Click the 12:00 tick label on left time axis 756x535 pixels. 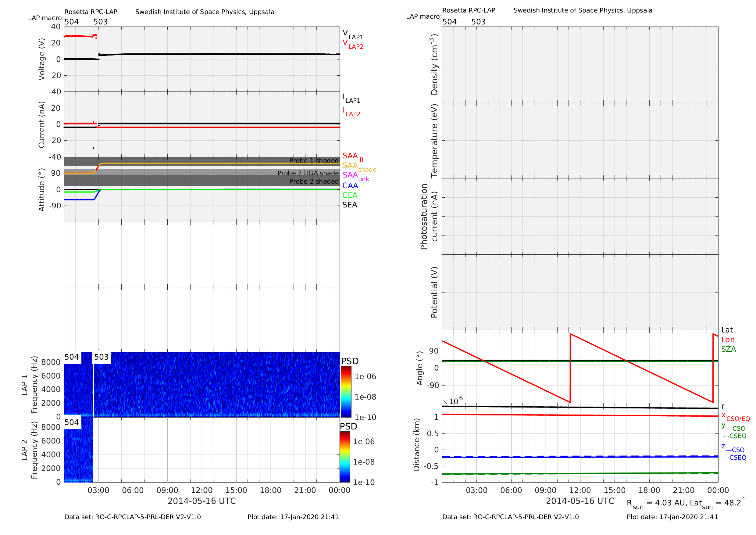(202, 490)
